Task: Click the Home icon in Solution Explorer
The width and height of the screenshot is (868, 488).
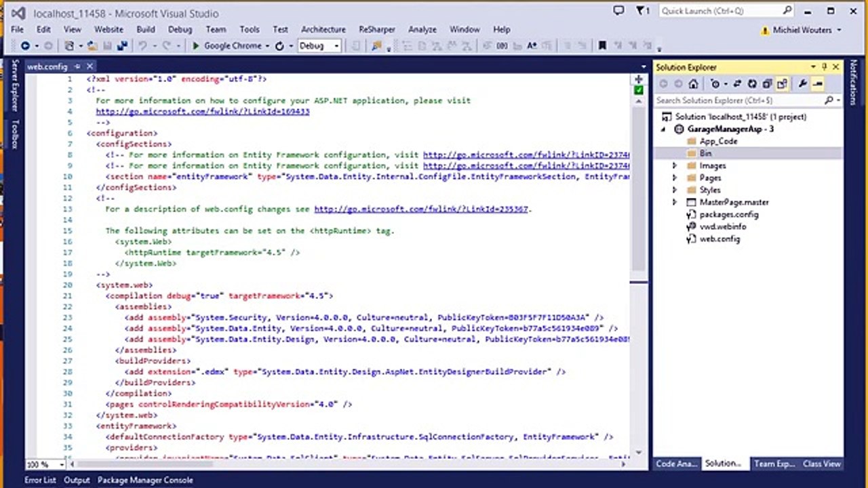Action: (x=693, y=84)
